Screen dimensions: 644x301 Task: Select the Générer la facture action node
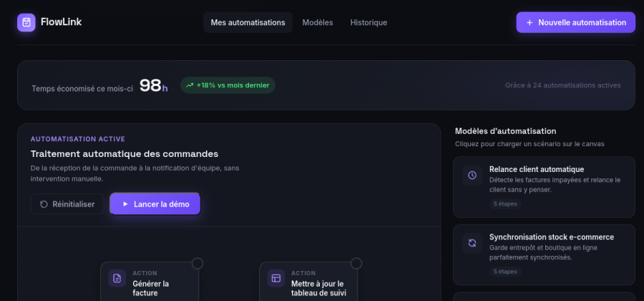click(150, 282)
